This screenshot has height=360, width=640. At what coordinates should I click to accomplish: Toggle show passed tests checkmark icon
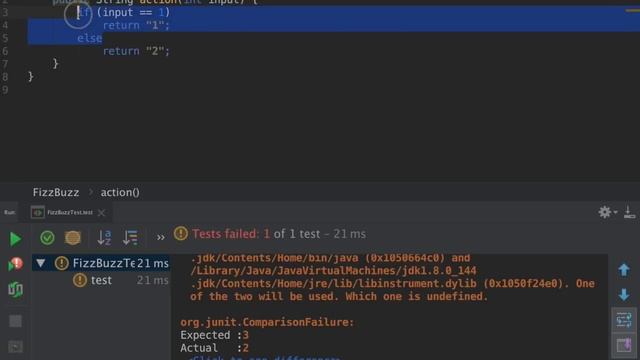point(47,238)
